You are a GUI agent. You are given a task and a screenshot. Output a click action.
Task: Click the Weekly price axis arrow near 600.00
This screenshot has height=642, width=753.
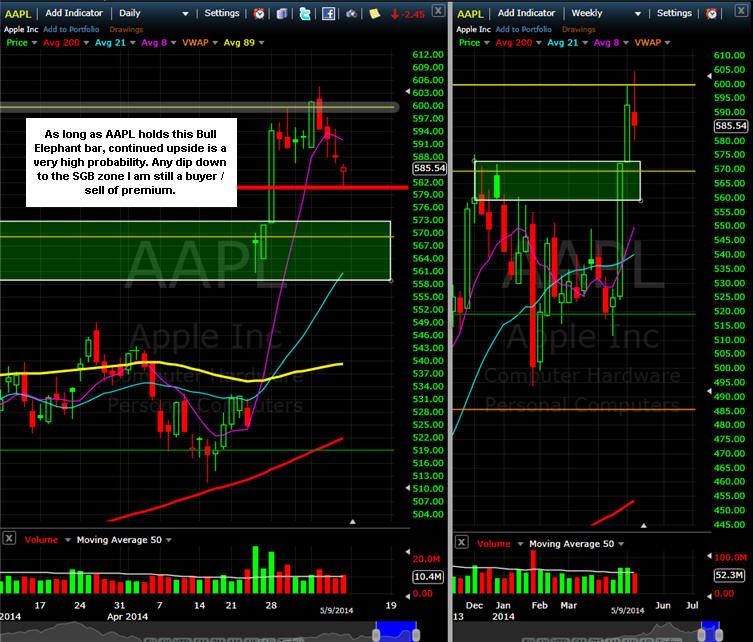710,76
